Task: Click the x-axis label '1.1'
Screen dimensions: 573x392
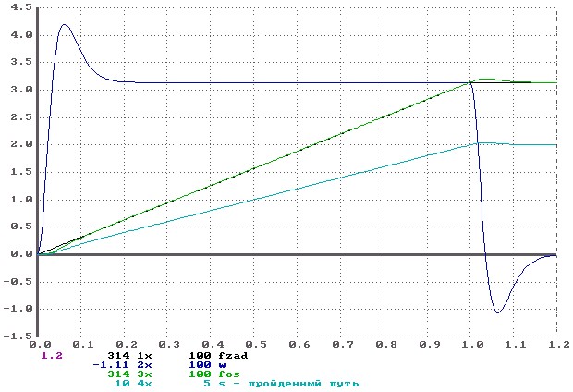Action: click(x=516, y=345)
